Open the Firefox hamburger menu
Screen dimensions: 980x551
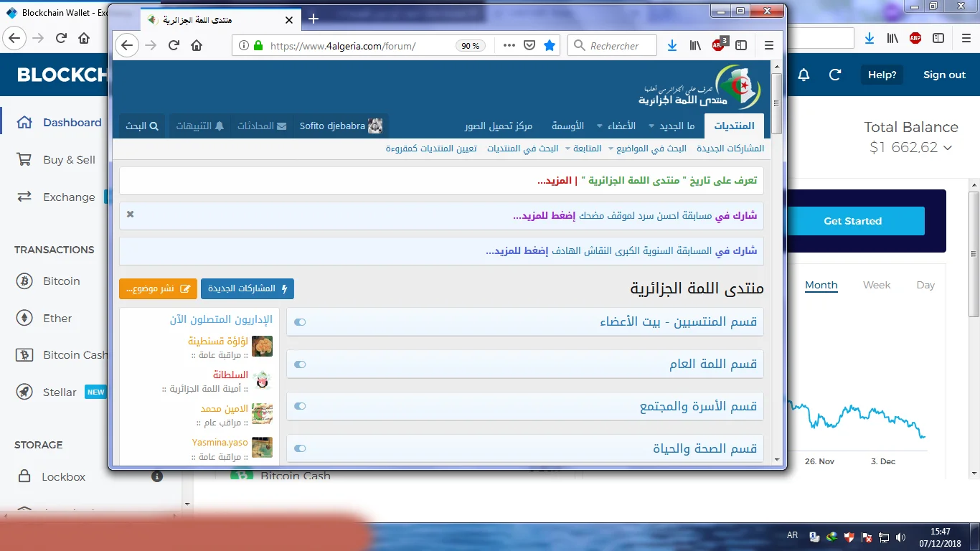769,45
